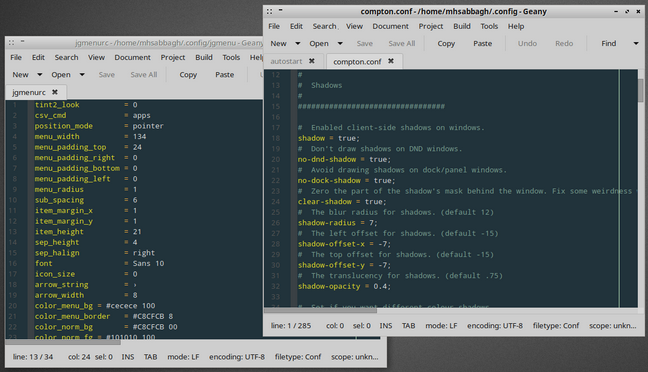This screenshot has width=648, height=372.
Task: Open the View menu in the compton.conf window
Action: point(355,26)
